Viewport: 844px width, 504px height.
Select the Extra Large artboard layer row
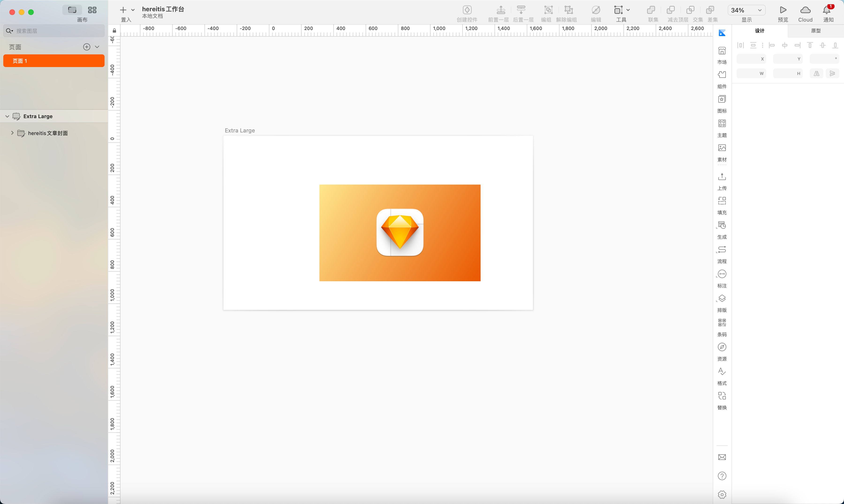coord(54,116)
